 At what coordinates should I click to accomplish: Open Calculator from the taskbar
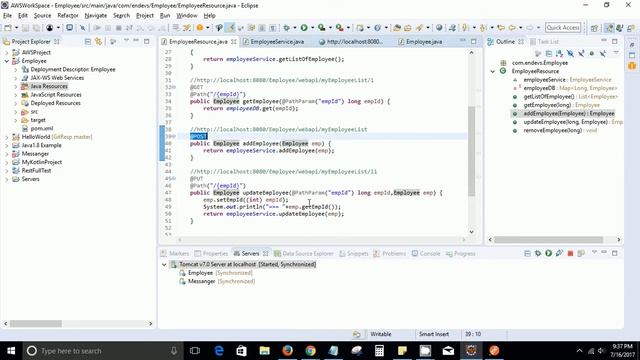click(379, 351)
